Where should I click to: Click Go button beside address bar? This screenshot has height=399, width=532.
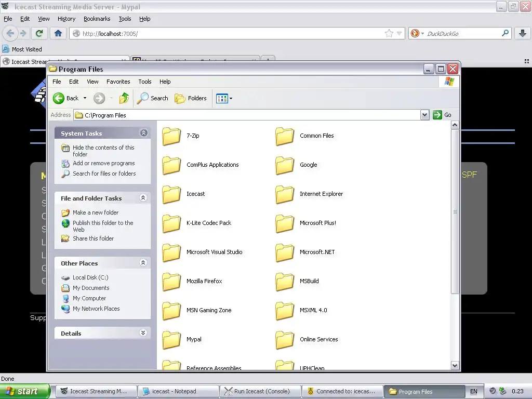click(443, 115)
